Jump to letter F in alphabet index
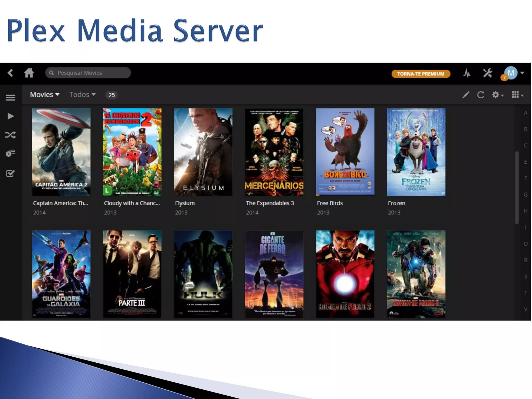Image resolution: width=532 pixels, height=399 pixels. [x=526, y=178]
